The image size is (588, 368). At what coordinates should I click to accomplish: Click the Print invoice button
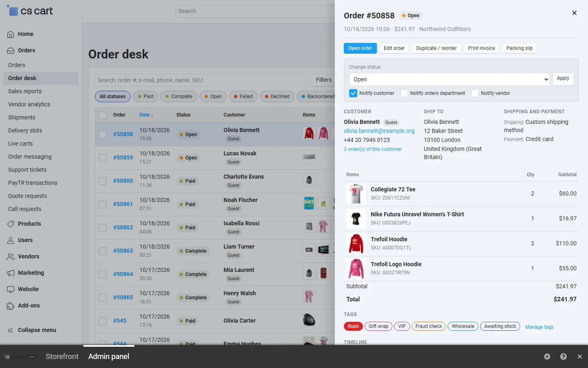(481, 48)
